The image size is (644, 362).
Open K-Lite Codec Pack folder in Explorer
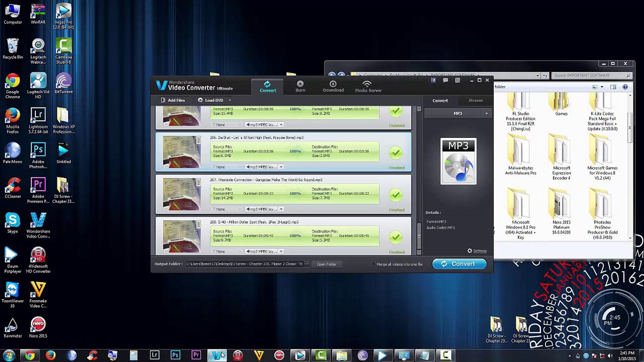click(x=602, y=112)
